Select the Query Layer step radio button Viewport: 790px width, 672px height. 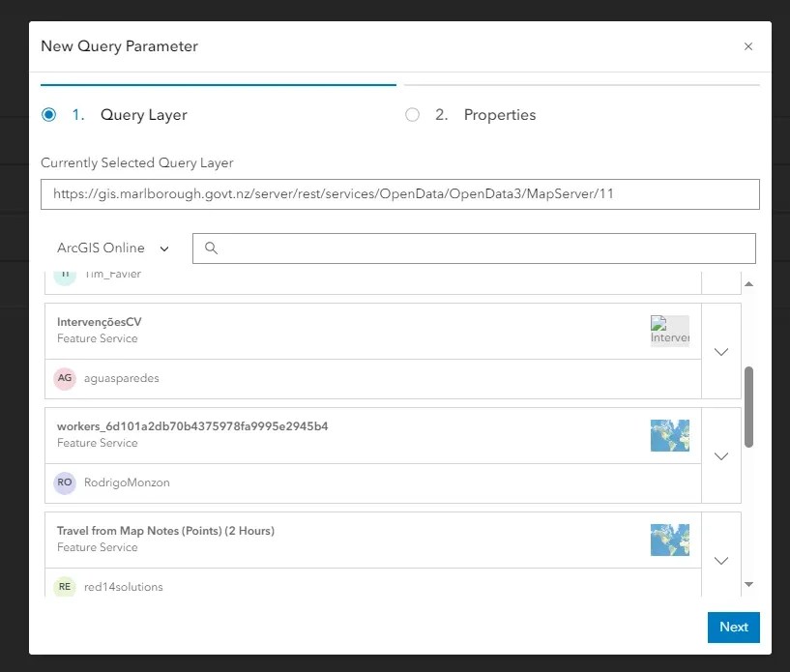pos(49,115)
